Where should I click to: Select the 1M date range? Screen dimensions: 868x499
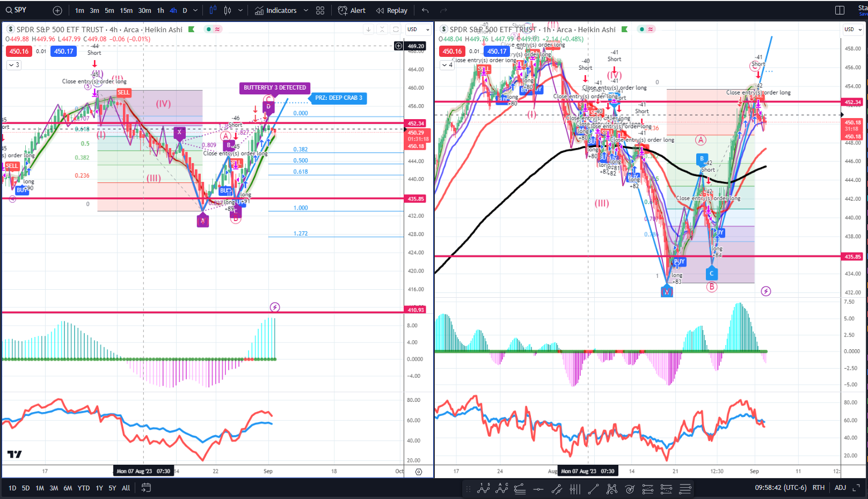(x=40, y=488)
